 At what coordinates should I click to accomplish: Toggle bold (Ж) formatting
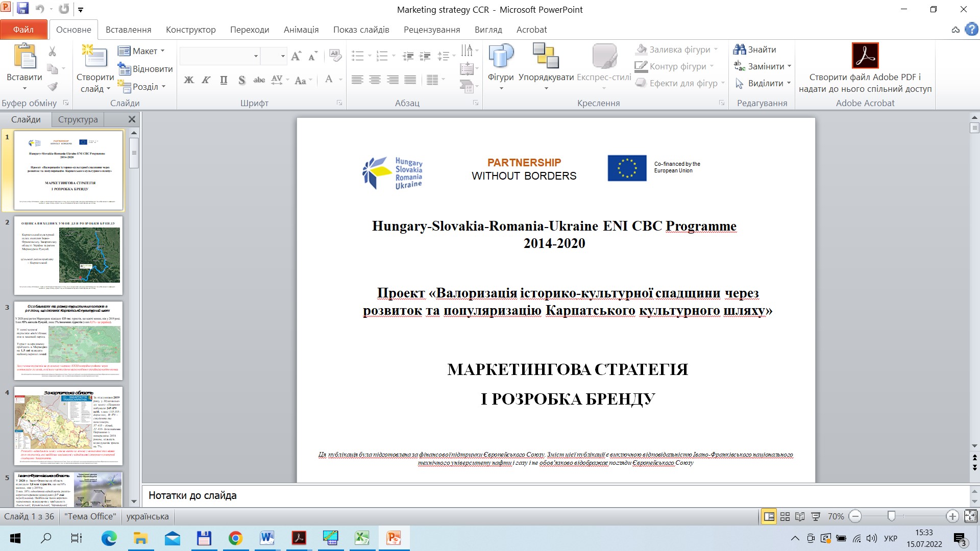pos(189,80)
